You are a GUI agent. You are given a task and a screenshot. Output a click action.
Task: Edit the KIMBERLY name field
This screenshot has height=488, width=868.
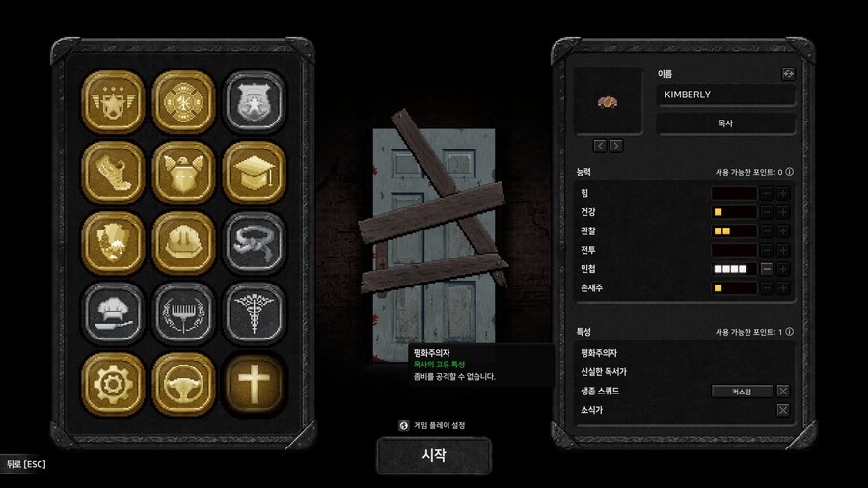(x=725, y=95)
